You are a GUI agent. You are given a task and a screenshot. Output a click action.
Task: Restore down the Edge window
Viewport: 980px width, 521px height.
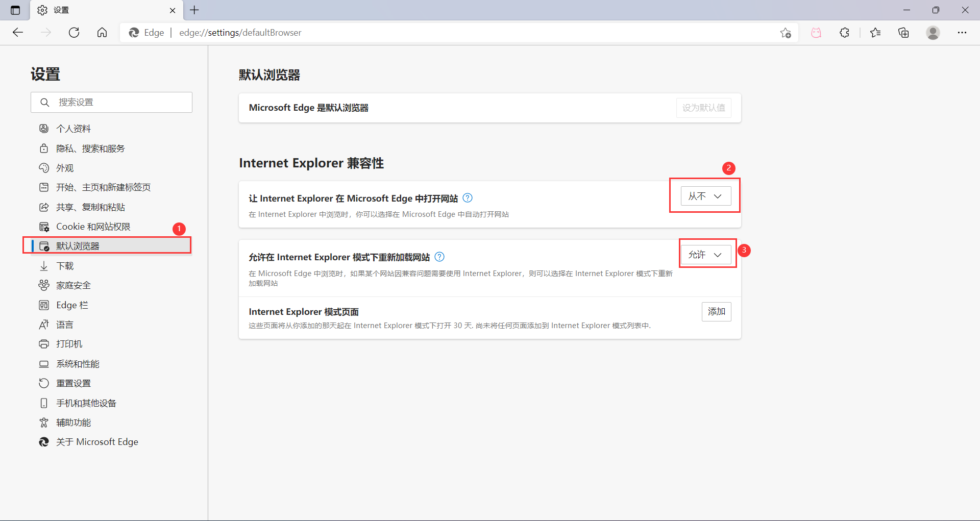tap(936, 10)
